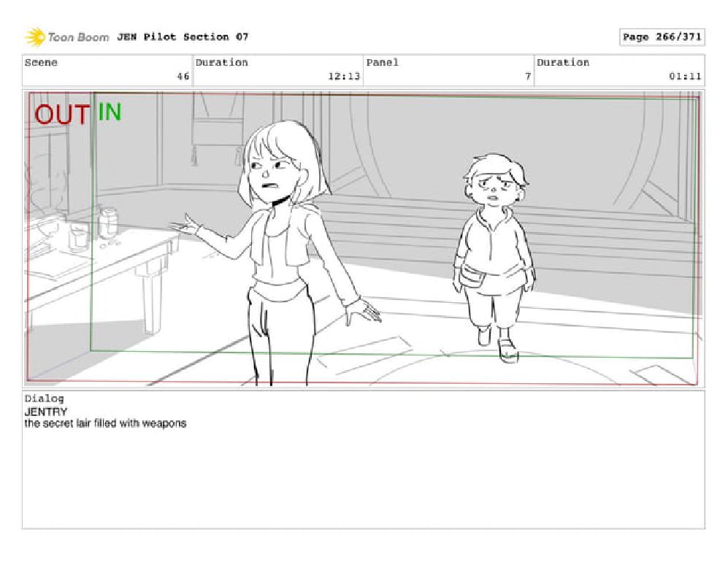This screenshot has width=728, height=562.
Task: Click scene duration value '12:13'
Action: coord(344,76)
